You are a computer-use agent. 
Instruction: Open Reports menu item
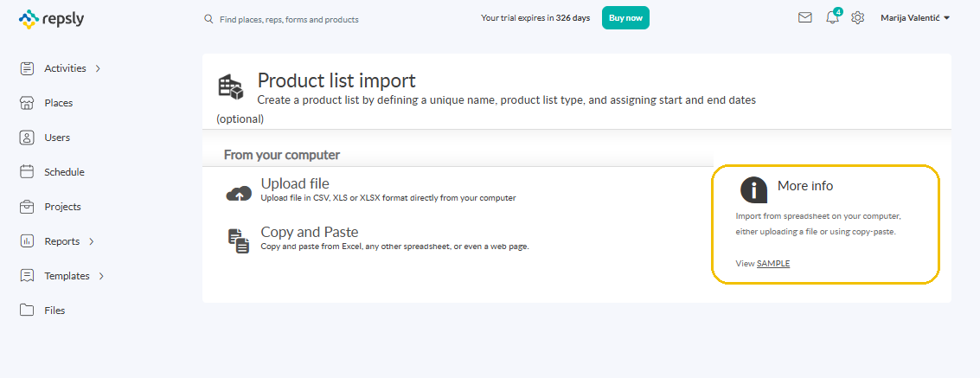click(x=62, y=241)
